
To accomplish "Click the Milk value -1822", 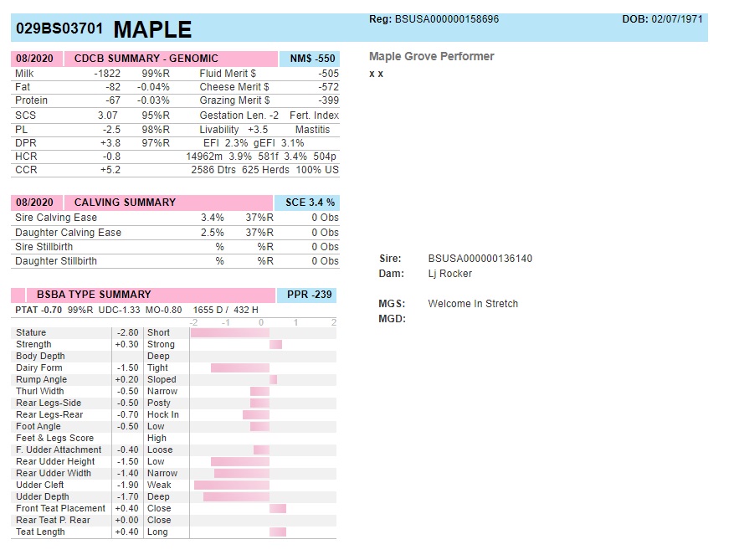I will click(x=107, y=74).
